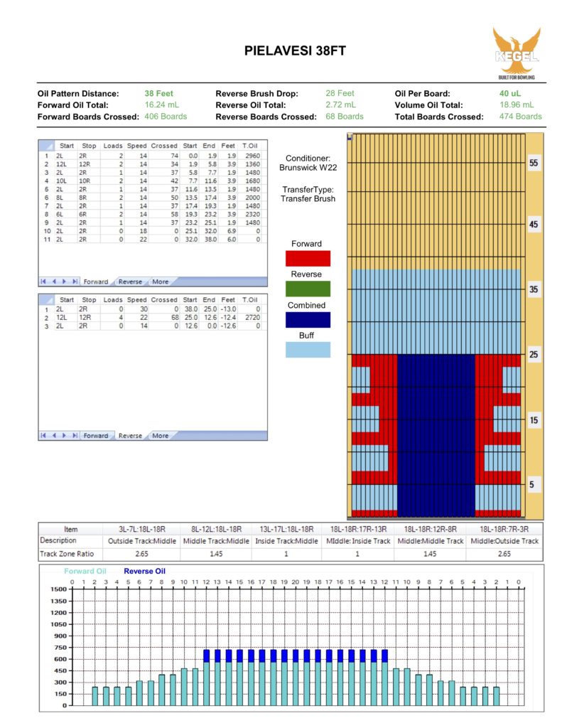Click the '-12.4' Feet cell in Reverse loads table

click(x=228, y=317)
